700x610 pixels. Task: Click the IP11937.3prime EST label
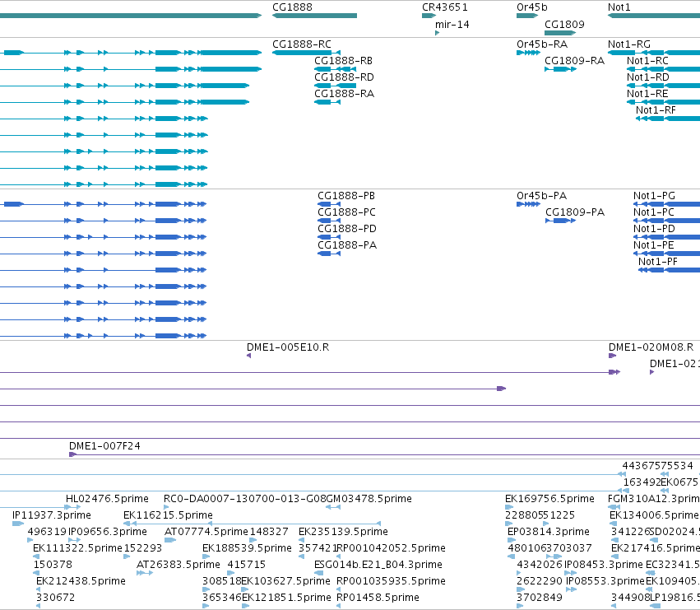pos(52,515)
